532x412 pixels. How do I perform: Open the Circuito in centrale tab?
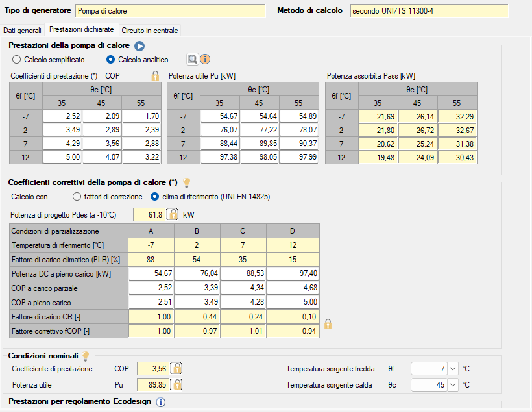pyautogui.click(x=150, y=31)
